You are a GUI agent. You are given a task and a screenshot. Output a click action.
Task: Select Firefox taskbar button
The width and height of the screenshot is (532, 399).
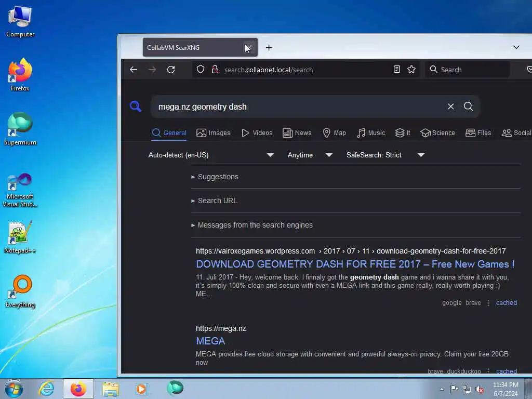(78, 389)
